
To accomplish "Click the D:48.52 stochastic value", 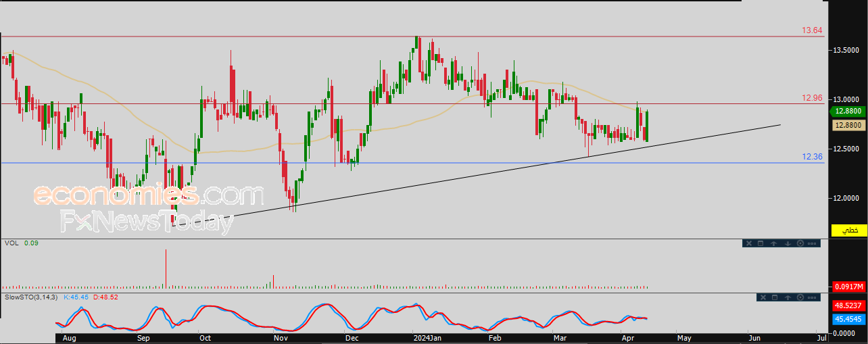I will coord(105,297).
